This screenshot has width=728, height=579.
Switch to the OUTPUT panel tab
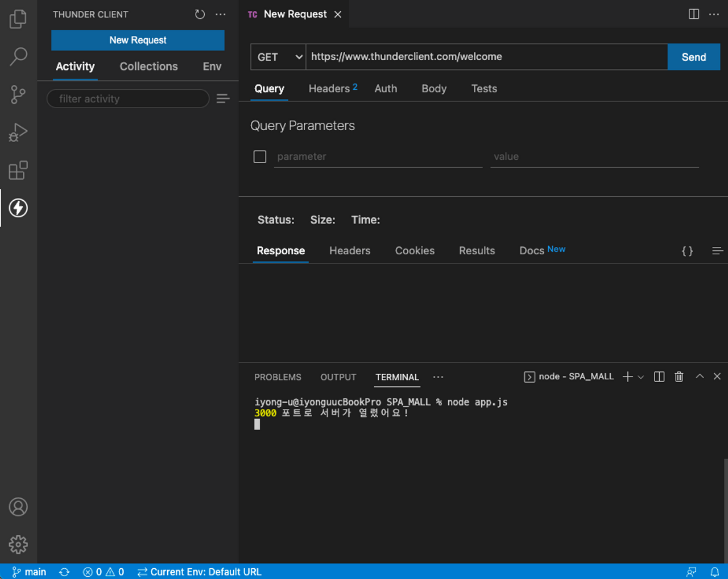(x=338, y=377)
